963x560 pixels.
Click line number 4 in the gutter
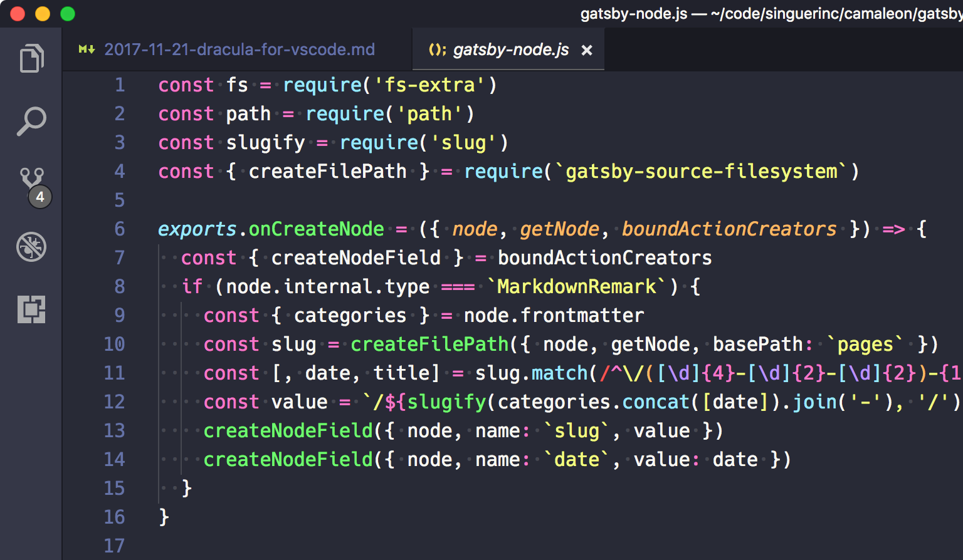(x=120, y=171)
